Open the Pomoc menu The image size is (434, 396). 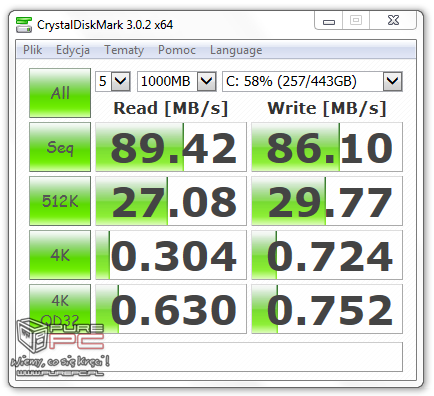click(177, 50)
